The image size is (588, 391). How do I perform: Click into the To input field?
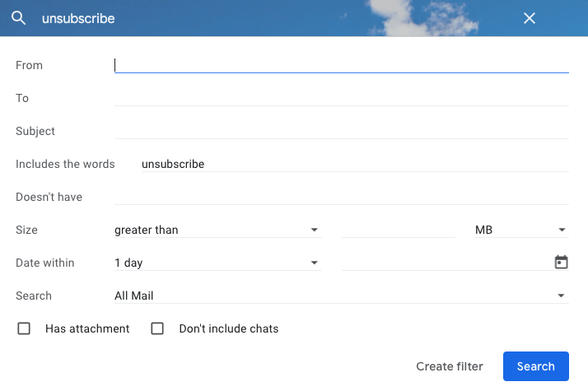pos(341,98)
